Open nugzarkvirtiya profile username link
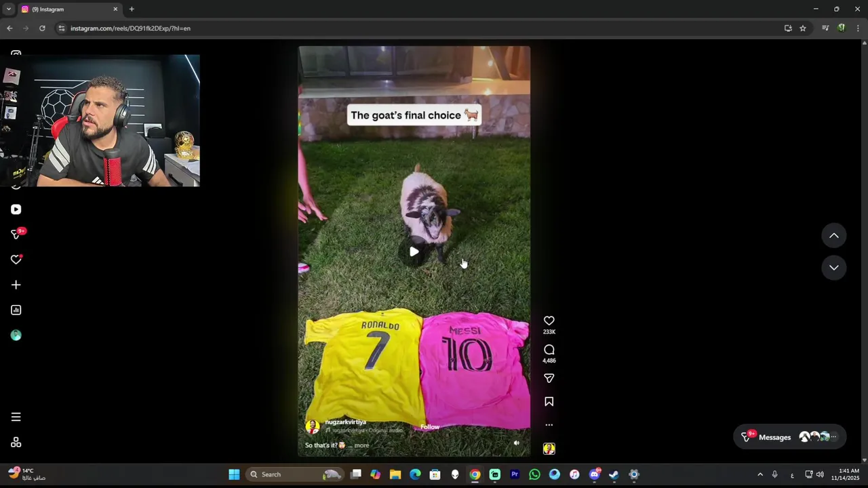Image resolution: width=868 pixels, height=488 pixels. point(345,422)
